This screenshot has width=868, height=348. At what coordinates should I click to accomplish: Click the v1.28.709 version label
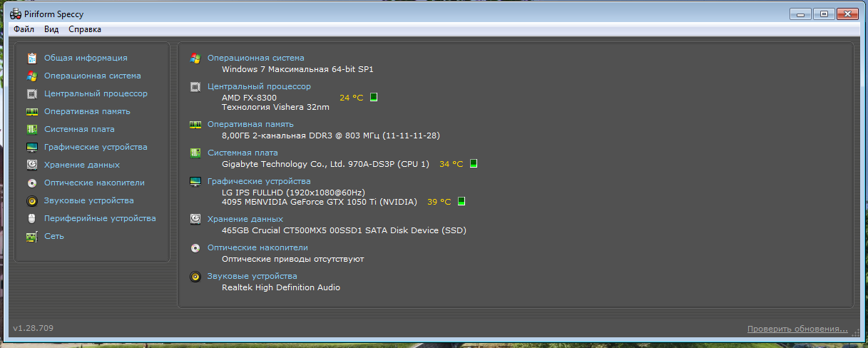click(33, 328)
